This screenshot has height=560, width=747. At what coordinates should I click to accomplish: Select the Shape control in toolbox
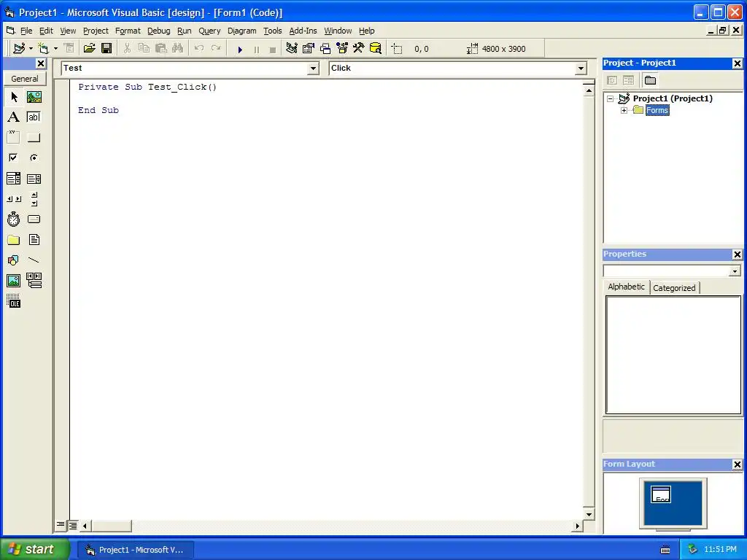pyautogui.click(x=14, y=260)
